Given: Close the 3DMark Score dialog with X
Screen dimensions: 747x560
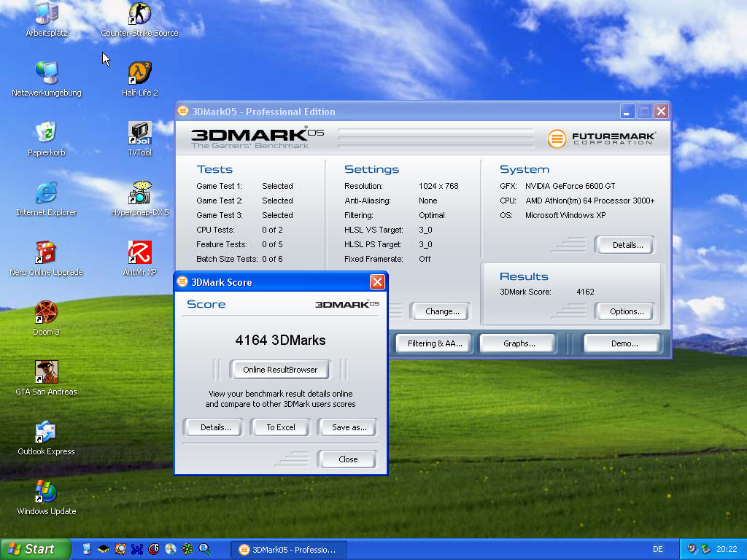Looking at the screenshot, I should click(x=377, y=282).
